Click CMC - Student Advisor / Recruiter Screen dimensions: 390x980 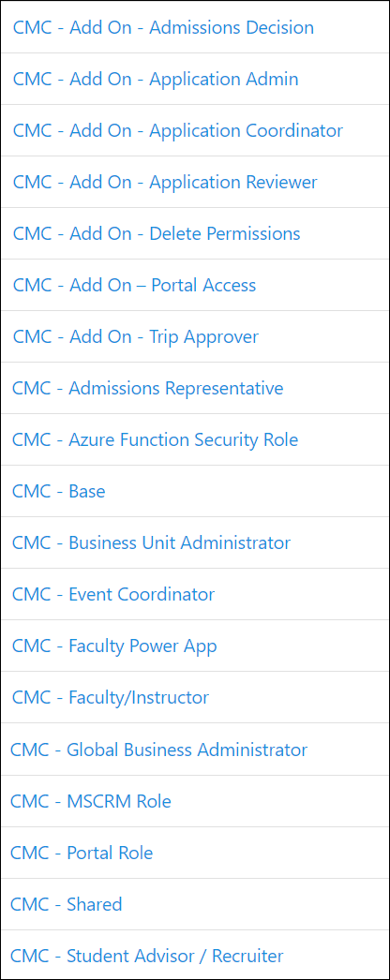pos(147,956)
